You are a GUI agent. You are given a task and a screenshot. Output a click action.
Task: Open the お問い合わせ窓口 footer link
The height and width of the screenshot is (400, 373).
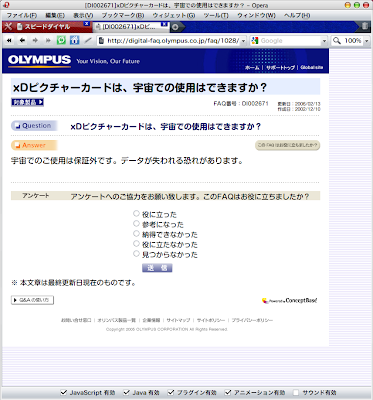click(x=76, y=320)
